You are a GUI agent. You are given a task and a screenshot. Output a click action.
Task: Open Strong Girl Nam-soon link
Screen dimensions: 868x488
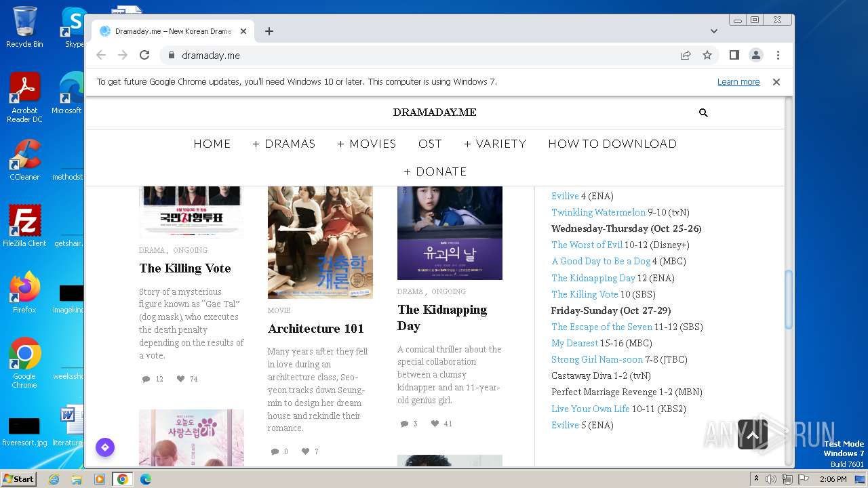[x=597, y=359]
